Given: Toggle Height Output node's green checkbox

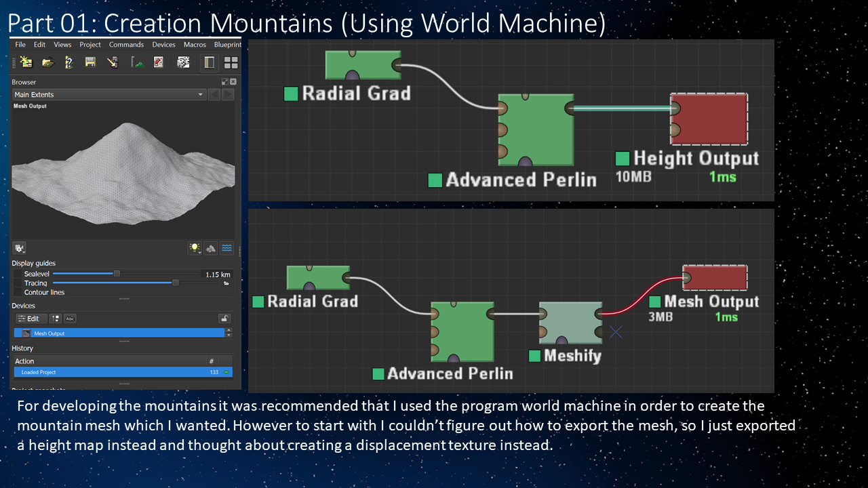Looking at the screenshot, I should [623, 159].
